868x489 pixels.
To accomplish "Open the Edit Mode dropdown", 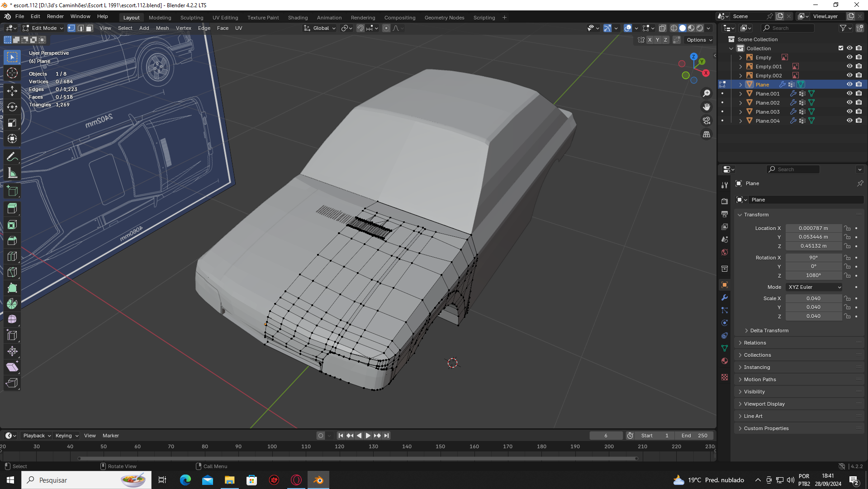I will click(44, 28).
